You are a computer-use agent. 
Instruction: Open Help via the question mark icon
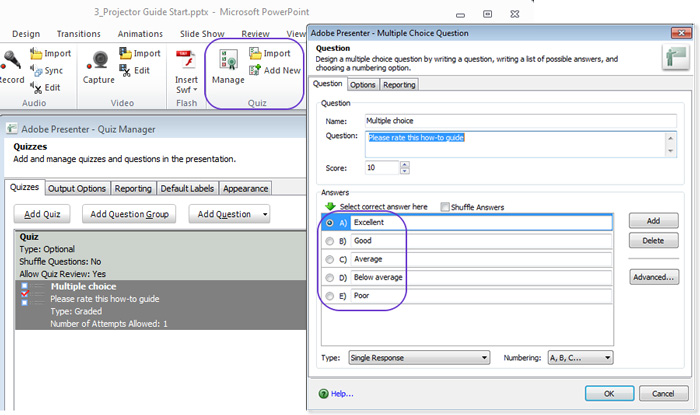tap(324, 394)
